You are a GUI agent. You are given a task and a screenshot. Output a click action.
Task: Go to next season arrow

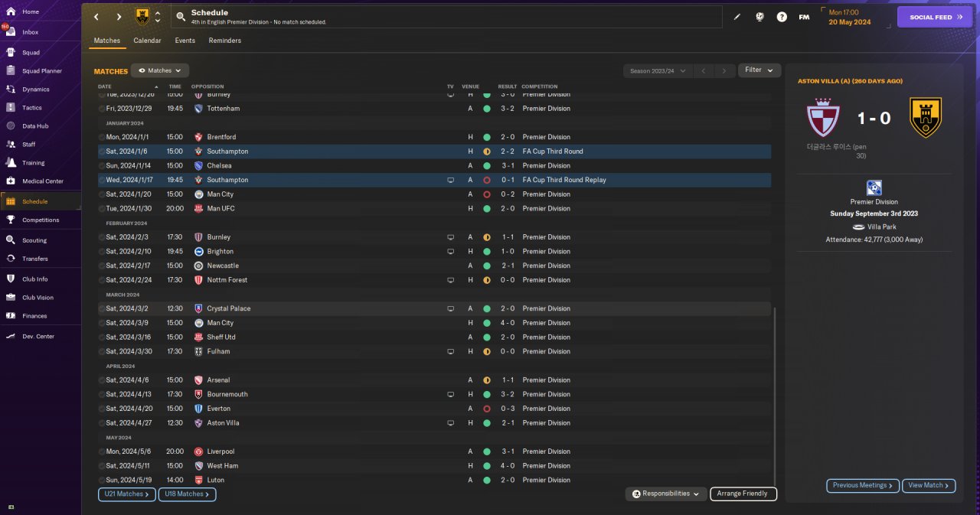pyautogui.click(x=724, y=70)
